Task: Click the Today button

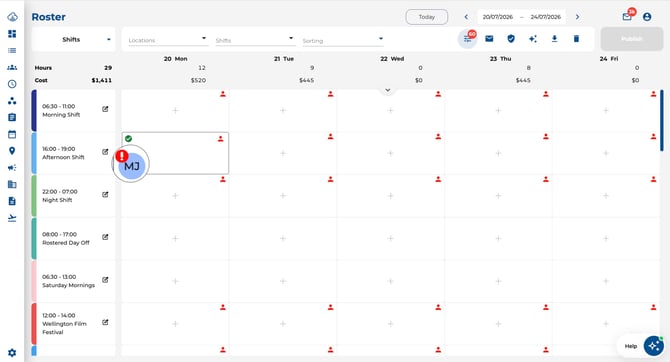Action: (x=426, y=17)
